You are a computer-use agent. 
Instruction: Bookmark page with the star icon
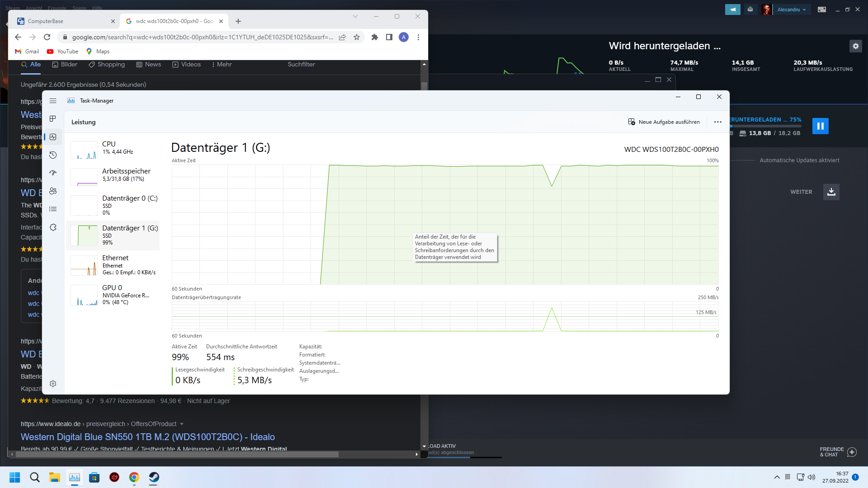357,37
